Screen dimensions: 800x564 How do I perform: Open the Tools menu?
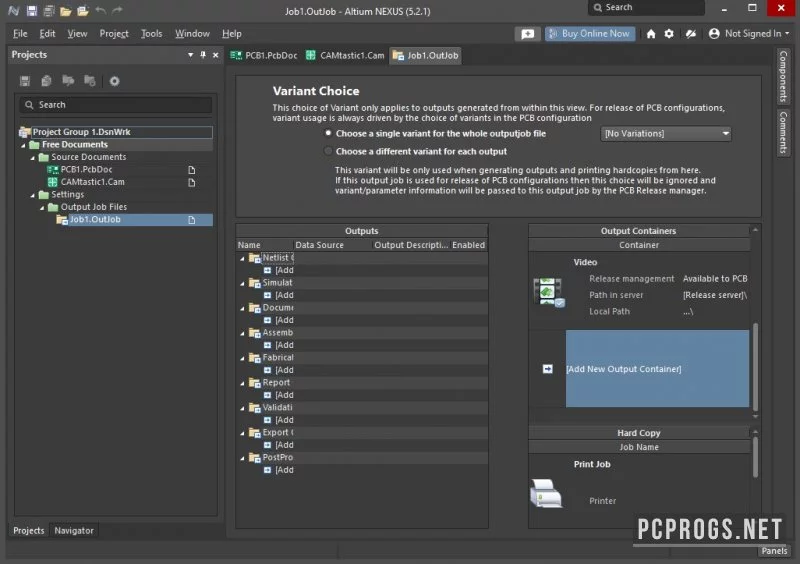click(x=152, y=34)
